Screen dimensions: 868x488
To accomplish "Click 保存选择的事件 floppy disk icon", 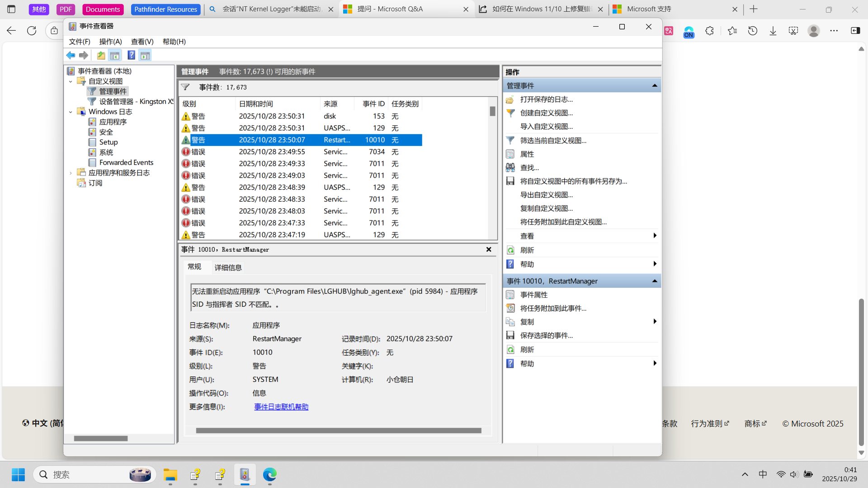I will [510, 335].
